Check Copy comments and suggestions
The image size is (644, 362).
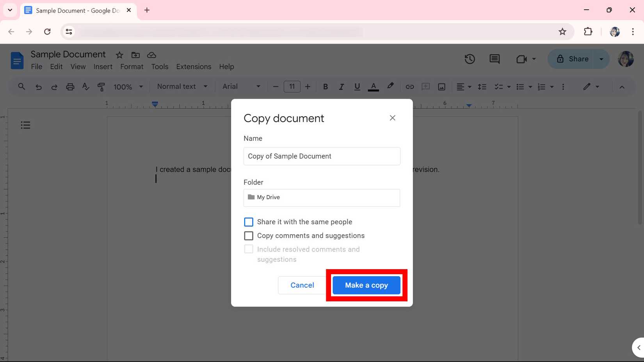point(249,236)
